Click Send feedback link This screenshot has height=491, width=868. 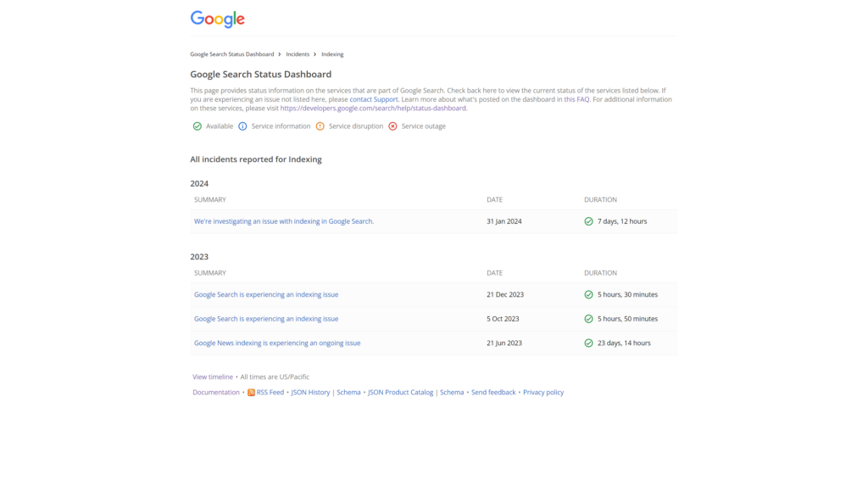tap(493, 393)
